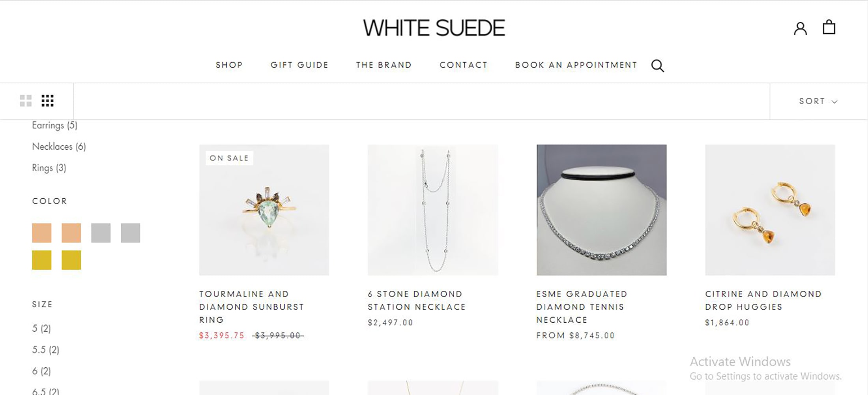
Task: Filter by Earrings (5) category
Action: click(x=54, y=125)
